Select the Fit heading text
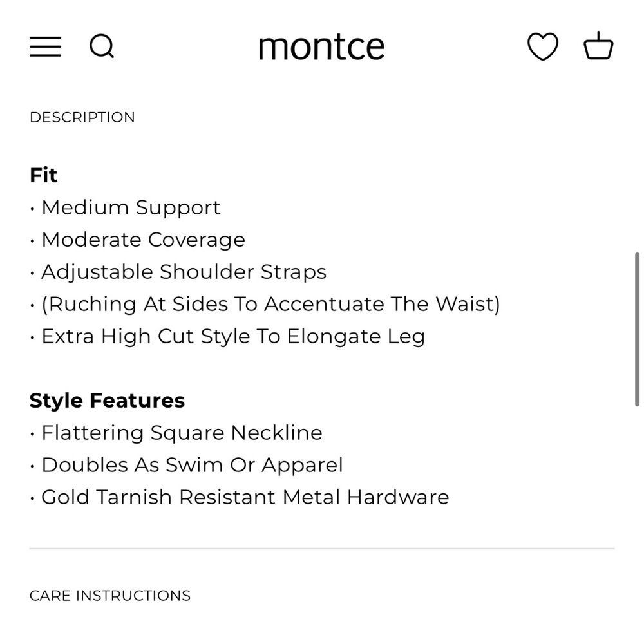Image resolution: width=644 pixels, height=644 pixels. 43,175
